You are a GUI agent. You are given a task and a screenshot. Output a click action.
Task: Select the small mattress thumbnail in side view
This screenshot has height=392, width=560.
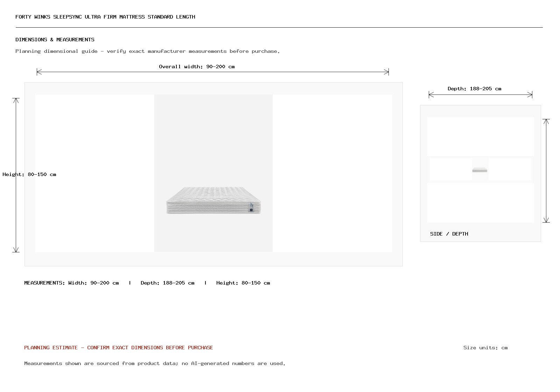click(x=479, y=170)
